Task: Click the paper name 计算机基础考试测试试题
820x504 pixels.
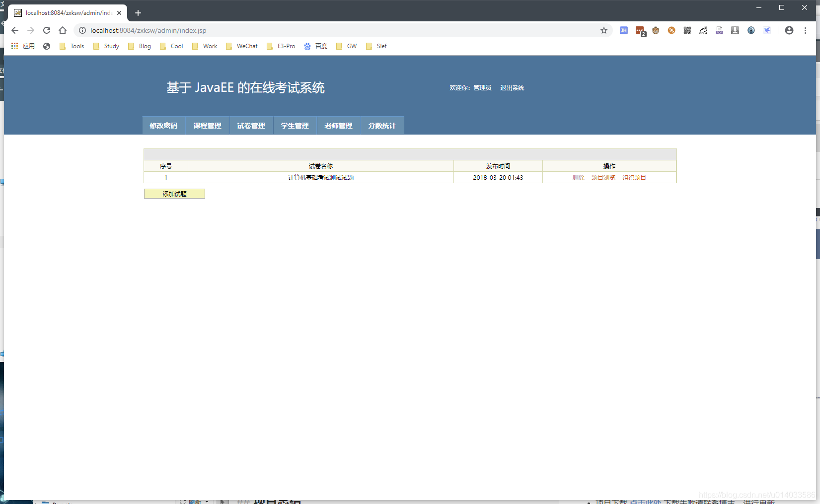Action: click(x=321, y=178)
